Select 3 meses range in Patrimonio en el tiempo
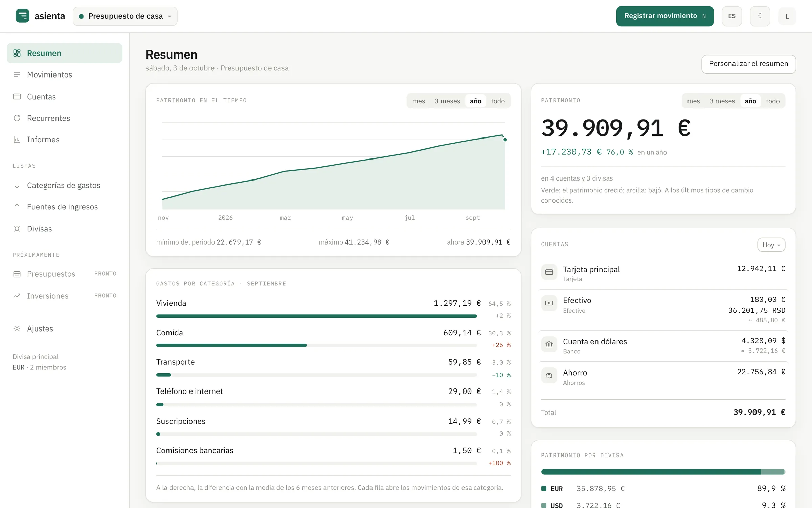 447,101
